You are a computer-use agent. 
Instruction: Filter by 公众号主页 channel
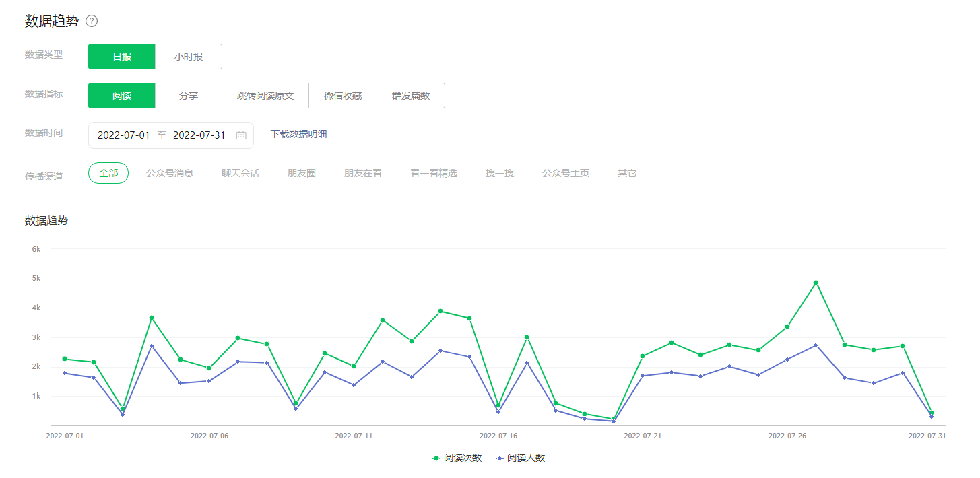[x=566, y=173]
